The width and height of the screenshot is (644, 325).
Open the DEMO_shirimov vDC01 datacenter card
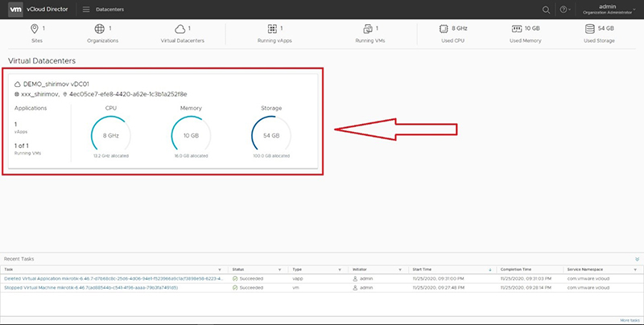(163, 121)
